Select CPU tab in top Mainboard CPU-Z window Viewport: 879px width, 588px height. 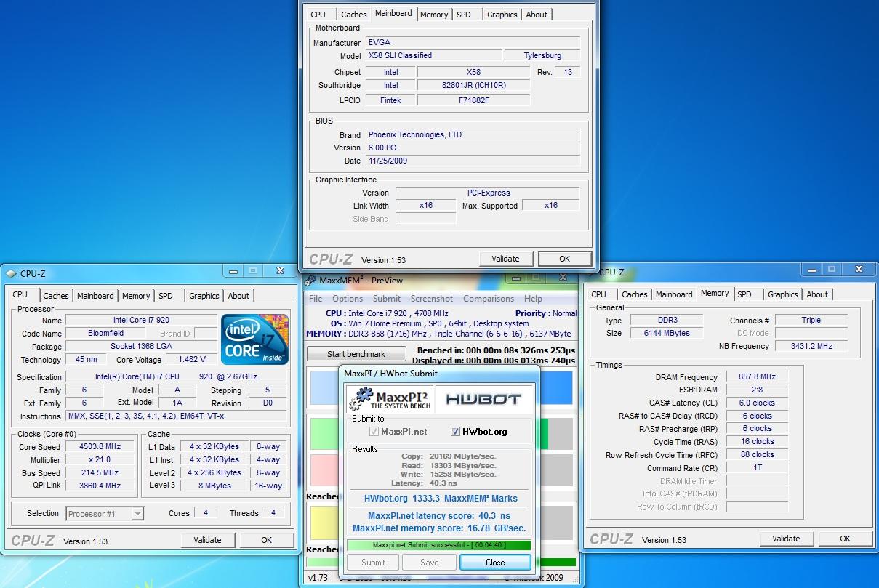click(x=318, y=15)
